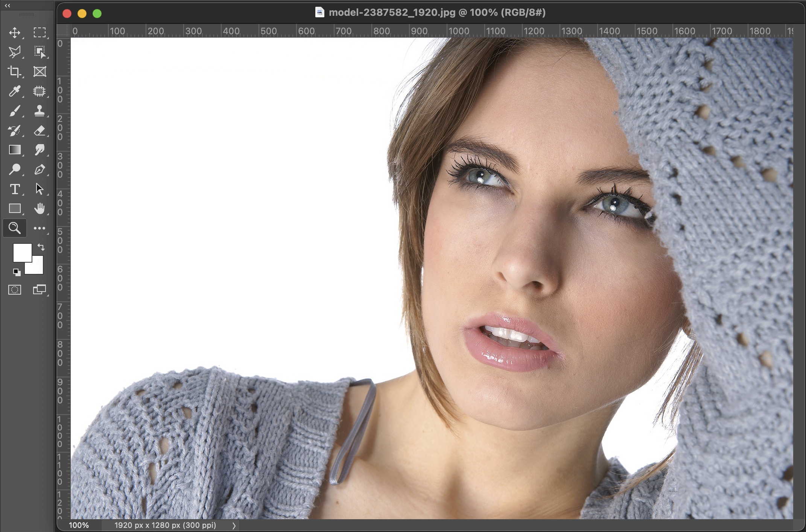Choose the Clone Stamp tool
The width and height of the screenshot is (806, 532).
(x=40, y=111)
